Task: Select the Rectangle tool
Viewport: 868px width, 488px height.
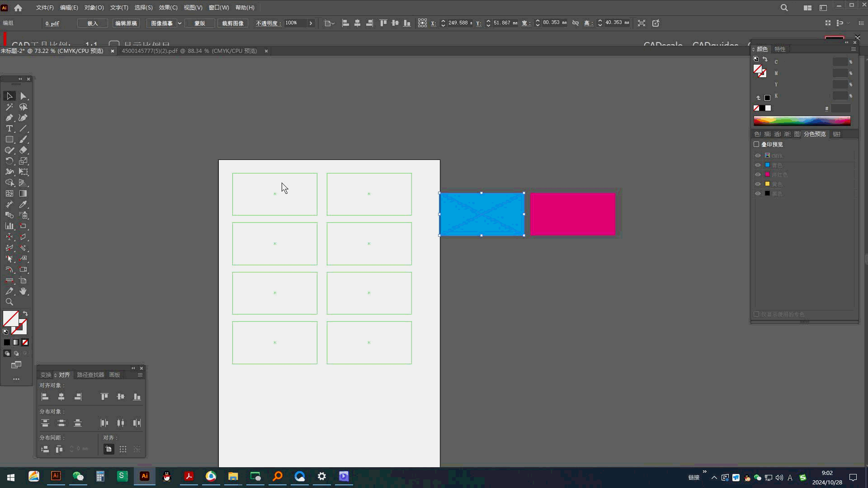Action: [x=9, y=140]
